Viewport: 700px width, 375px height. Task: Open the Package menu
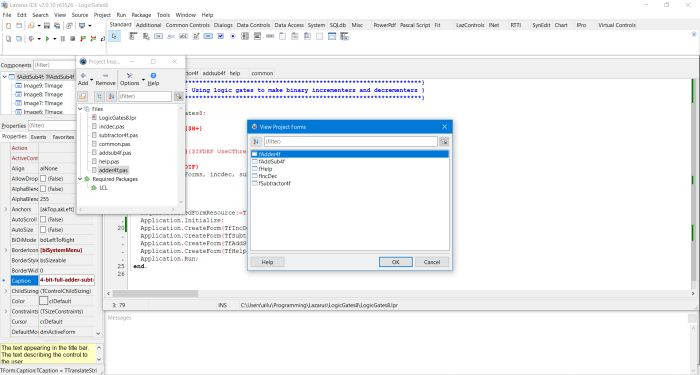tap(141, 15)
